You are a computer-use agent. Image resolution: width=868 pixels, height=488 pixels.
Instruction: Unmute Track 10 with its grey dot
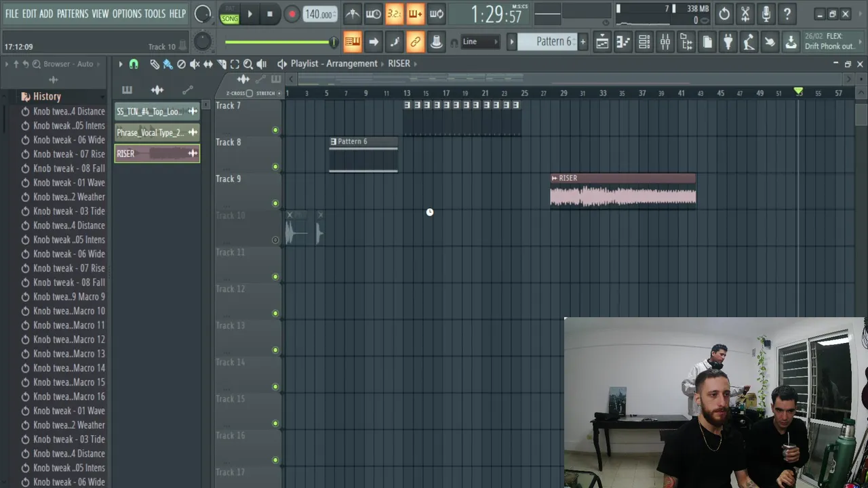(x=275, y=240)
